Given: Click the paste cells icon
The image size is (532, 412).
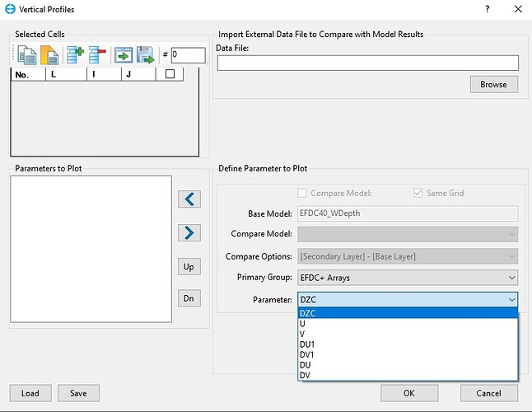Looking at the screenshot, I should click(49, 55).
